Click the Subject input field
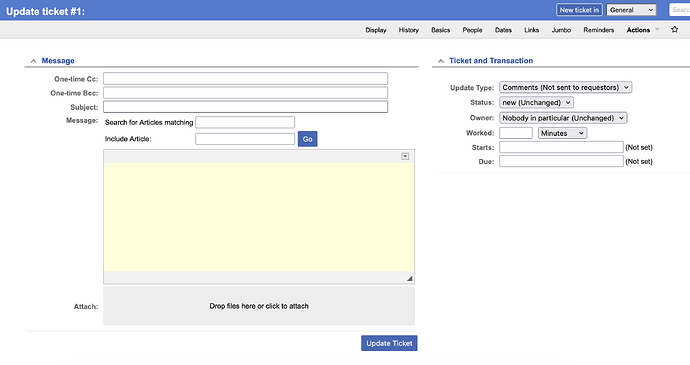Screen dimensions: 690x365 246,107
